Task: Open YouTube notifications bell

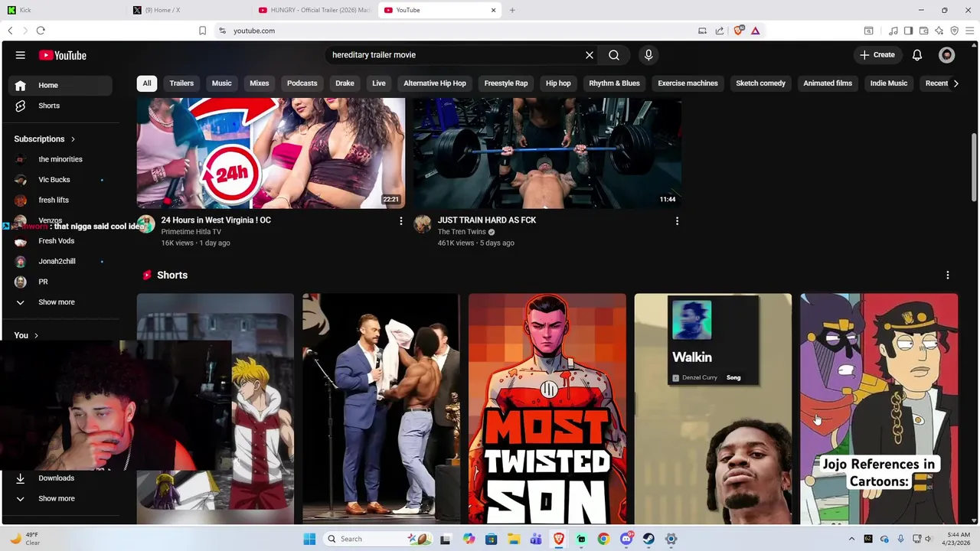Action: click(917, 55)
